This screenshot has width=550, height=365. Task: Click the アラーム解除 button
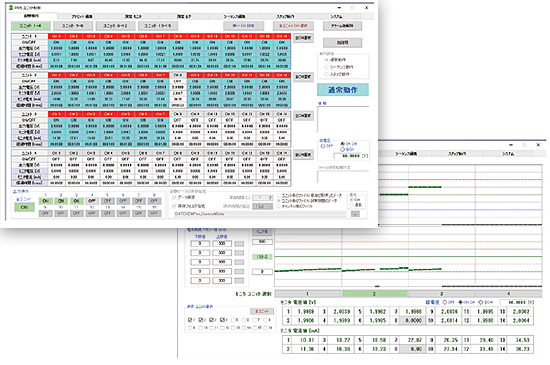pos(342,26)
